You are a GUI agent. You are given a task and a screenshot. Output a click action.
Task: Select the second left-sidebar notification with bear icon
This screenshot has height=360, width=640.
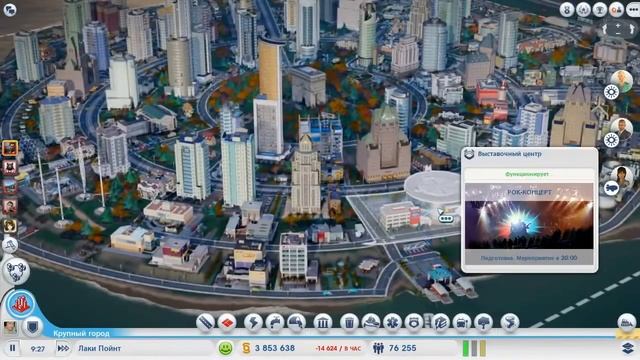[x=10, y=167]
